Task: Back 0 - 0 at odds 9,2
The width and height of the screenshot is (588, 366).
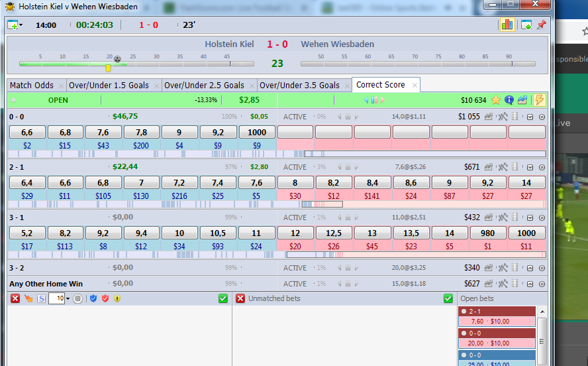Action: (x=218, y=132)
